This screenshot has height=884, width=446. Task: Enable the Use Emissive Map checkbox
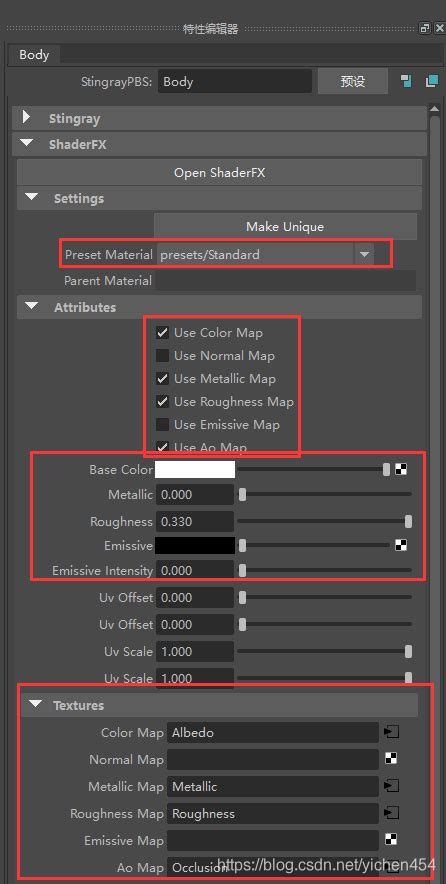162,425
